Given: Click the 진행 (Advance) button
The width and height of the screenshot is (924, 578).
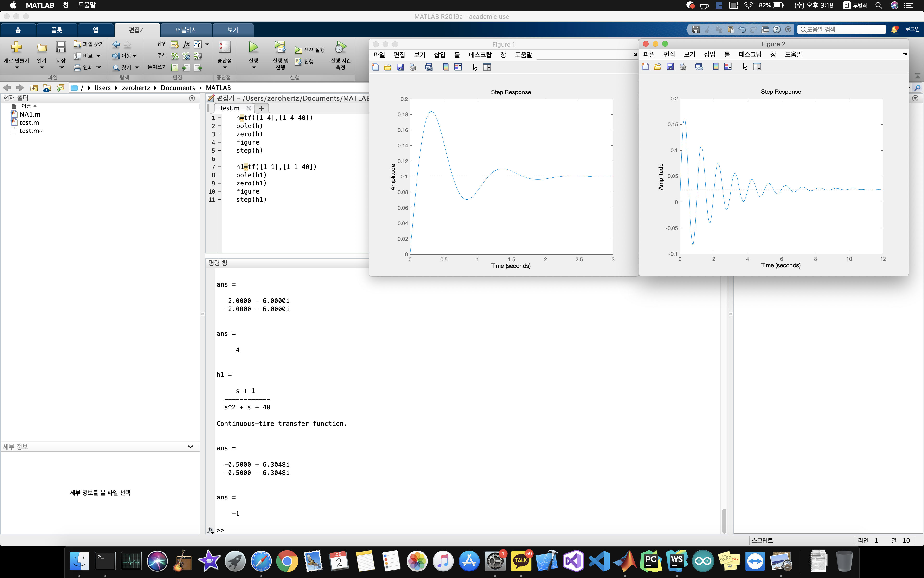Looking at the screenshot, I should [x=304, y=62].
